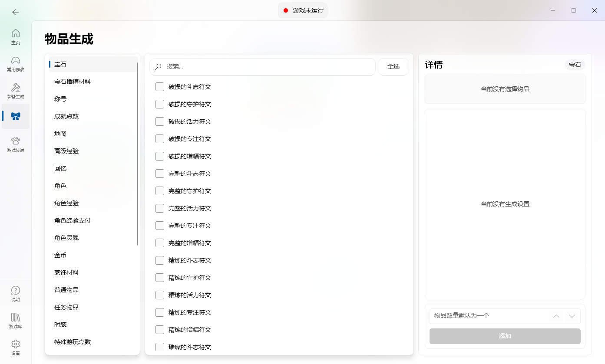Image resolution: width=605 pixels, height=364 pixels.
Task: Check the 完整的守护符文 checkbox
Action: pos(160,191)
